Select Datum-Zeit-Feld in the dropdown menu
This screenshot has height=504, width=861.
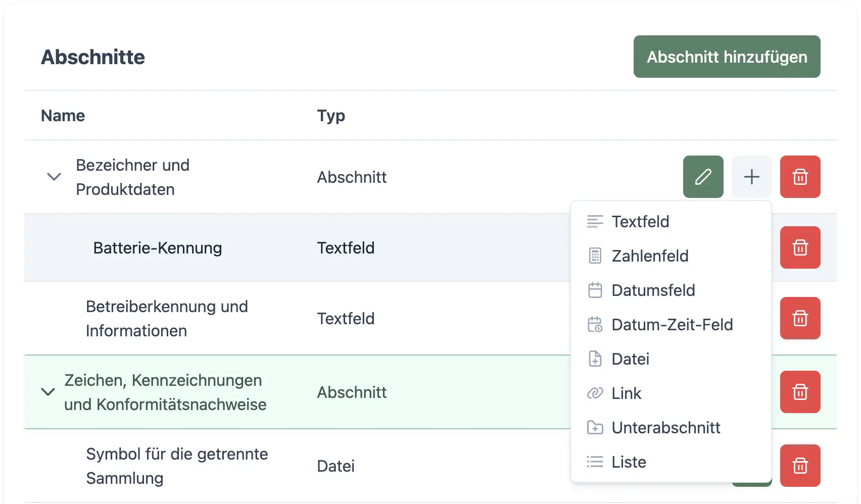(x=672, y=325)
